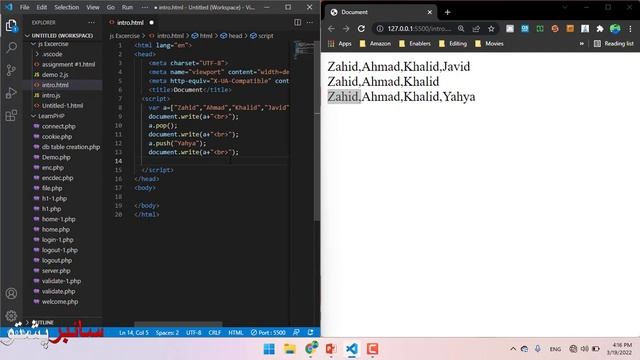The width and height of the screenshot is (640, 360).
Task: Click CRLF line ending selector
Action: point(215,333)
